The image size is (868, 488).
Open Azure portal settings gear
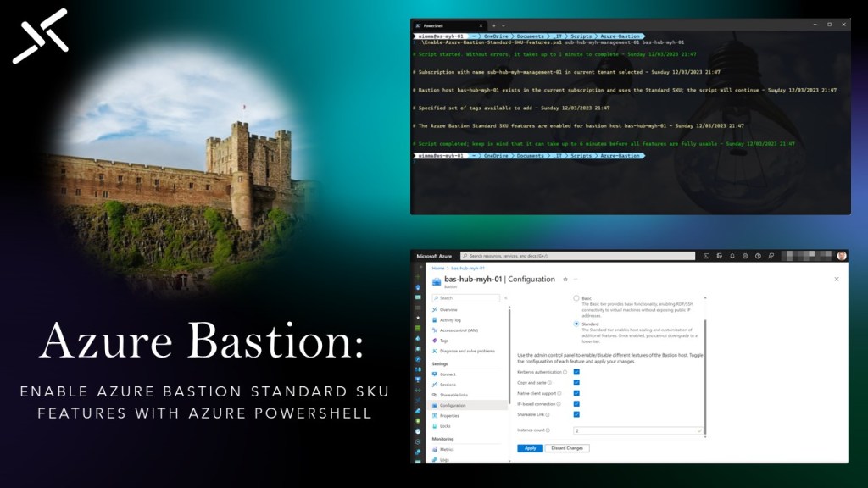pyautogui.click(x=743, y=255)
